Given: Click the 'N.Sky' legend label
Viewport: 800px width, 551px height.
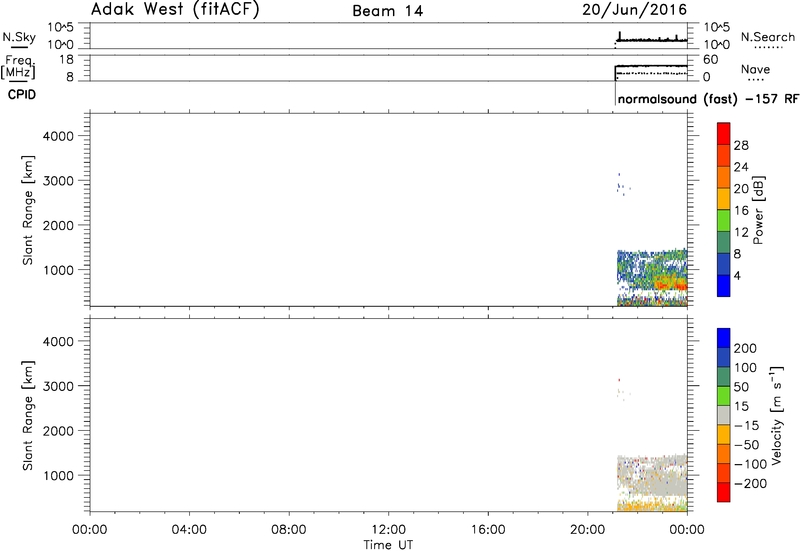Looking at the screenshot, I should coord(19,37).
